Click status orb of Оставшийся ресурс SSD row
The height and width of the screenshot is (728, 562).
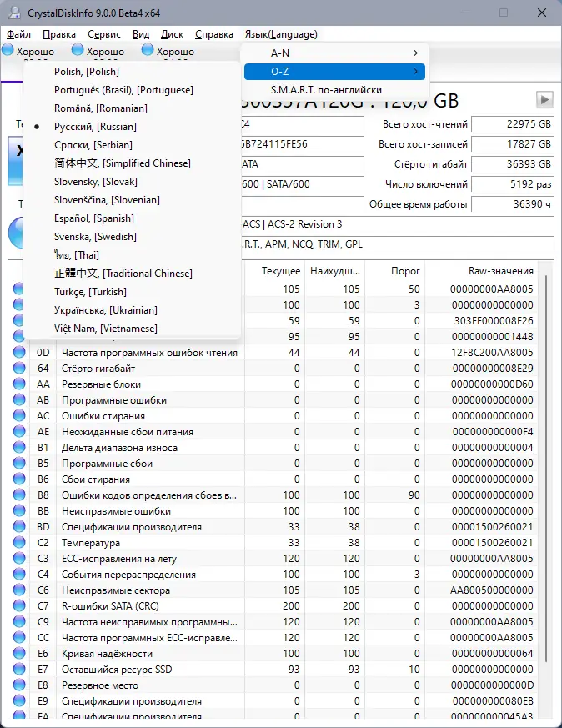point(19,670)
